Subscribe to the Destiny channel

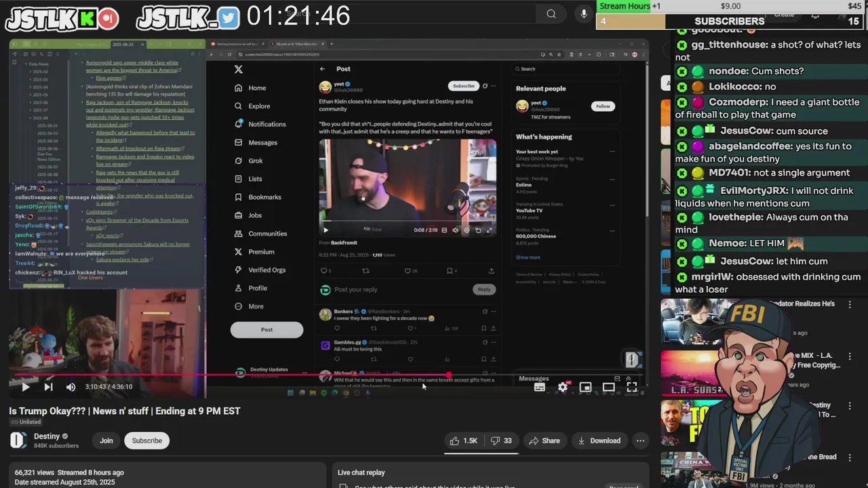pos(147,441)
